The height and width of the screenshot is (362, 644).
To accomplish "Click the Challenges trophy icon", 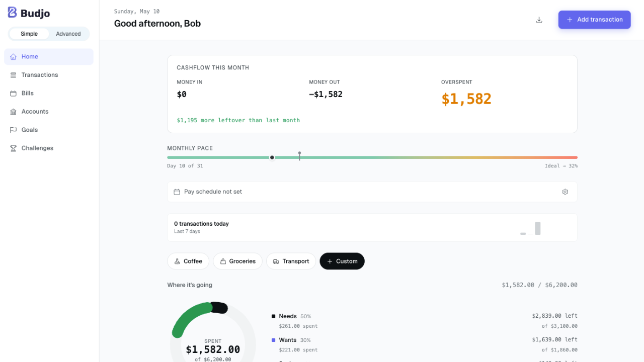I will pos(13,148).
